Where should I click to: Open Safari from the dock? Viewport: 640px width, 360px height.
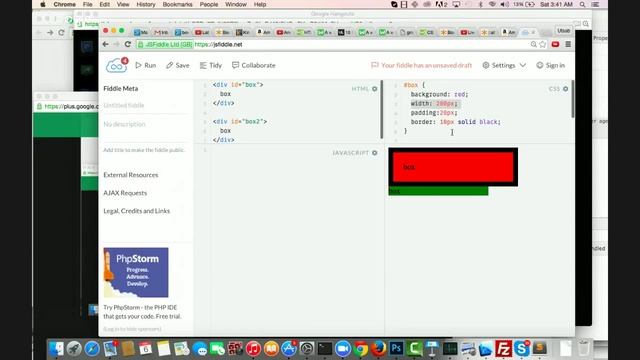92,349
